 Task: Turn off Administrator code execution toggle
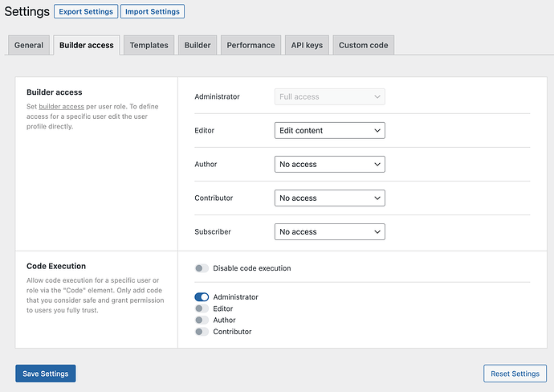(202, 297)
